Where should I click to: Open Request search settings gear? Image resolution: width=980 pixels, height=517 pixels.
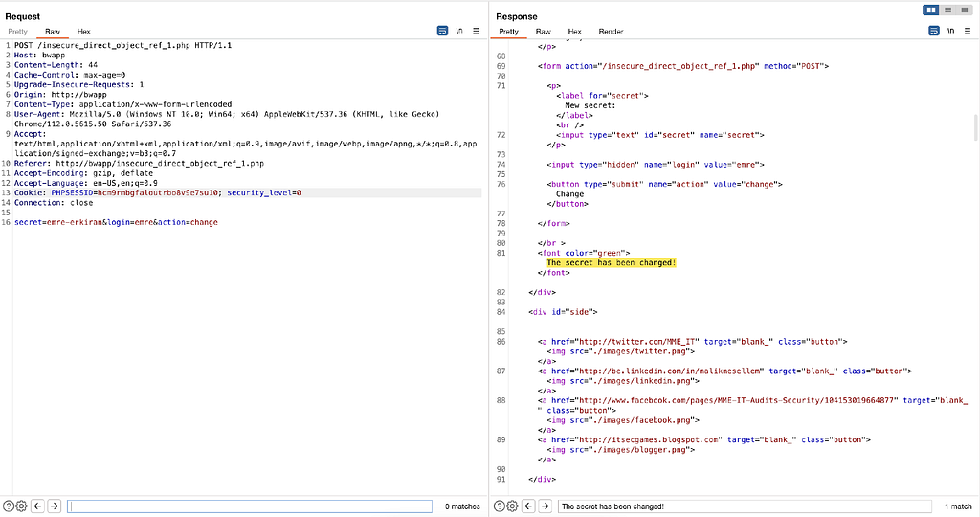22,506
